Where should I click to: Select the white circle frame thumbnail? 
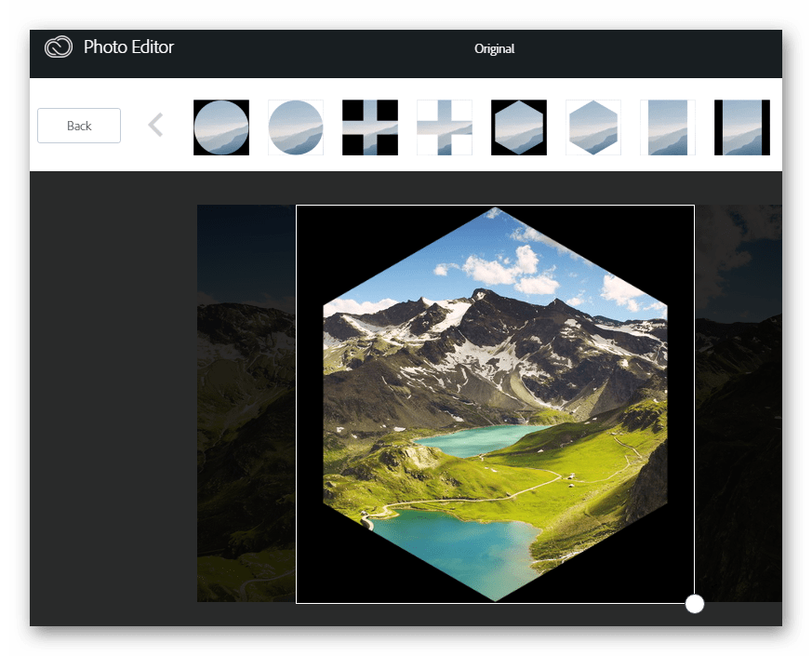pos(296,127)
